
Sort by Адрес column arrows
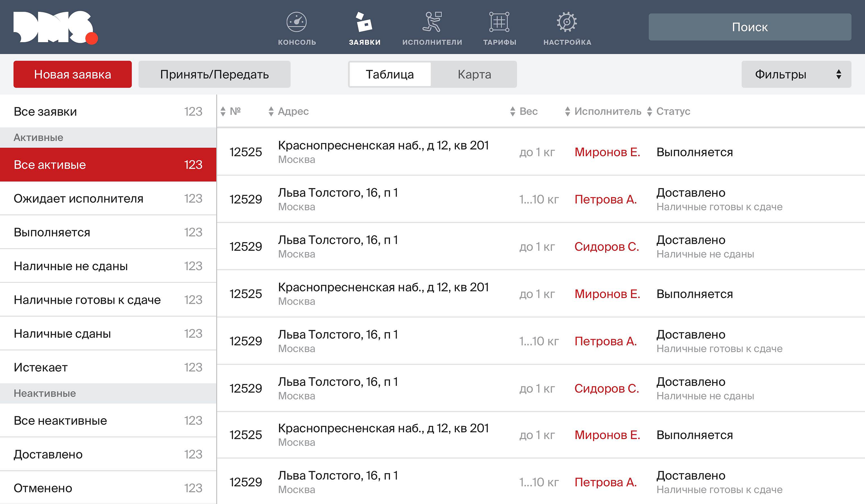271,112
